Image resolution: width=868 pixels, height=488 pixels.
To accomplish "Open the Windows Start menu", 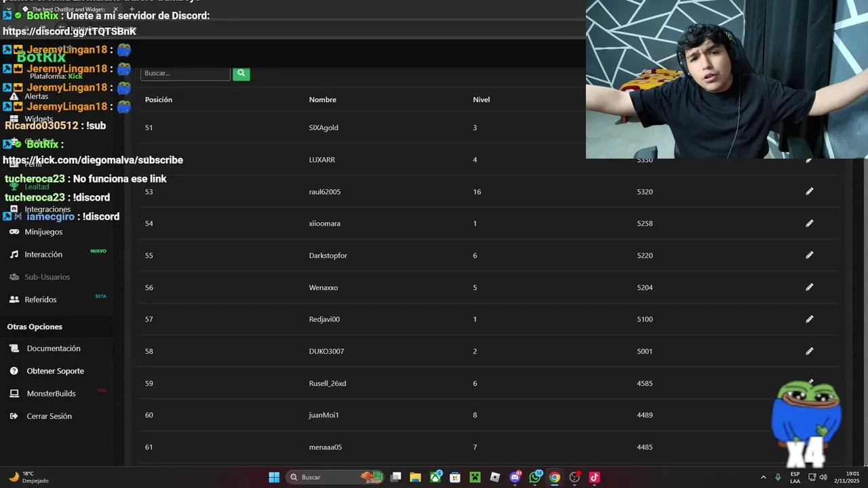I will (274, 477).
